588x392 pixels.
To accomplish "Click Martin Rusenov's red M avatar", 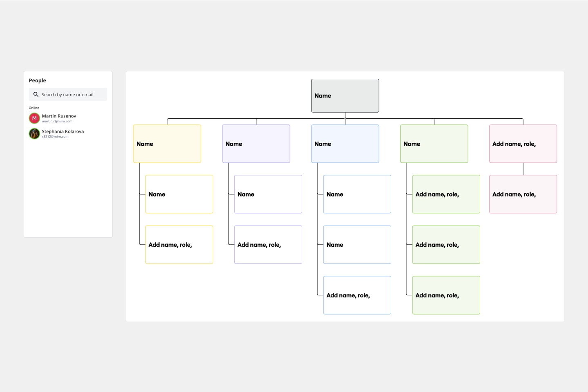I will pyautogui.click(x=34, y=118).
